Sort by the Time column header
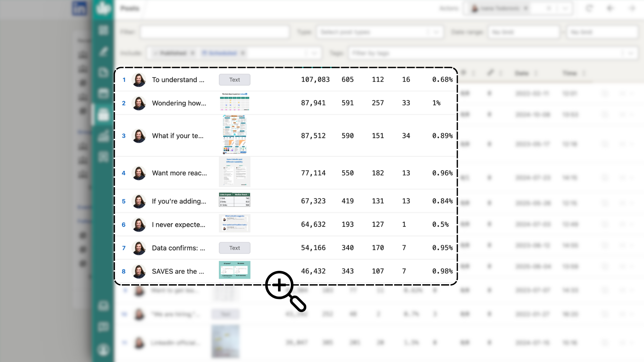 pyautogui.click(x=570, y=73)
